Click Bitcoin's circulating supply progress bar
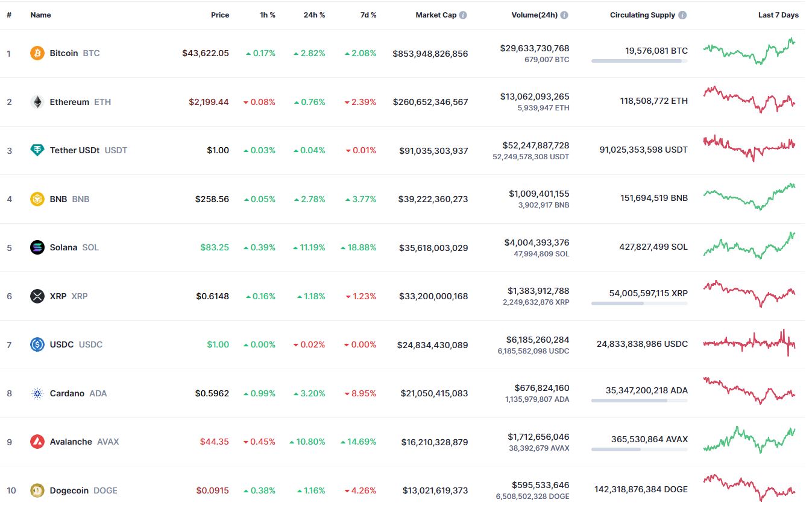 (640, 61)
